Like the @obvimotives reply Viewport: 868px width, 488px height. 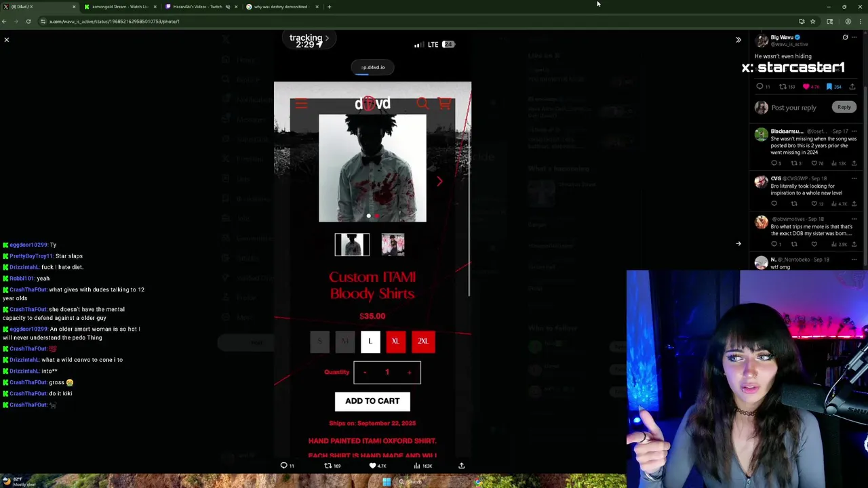coord(814,244)
